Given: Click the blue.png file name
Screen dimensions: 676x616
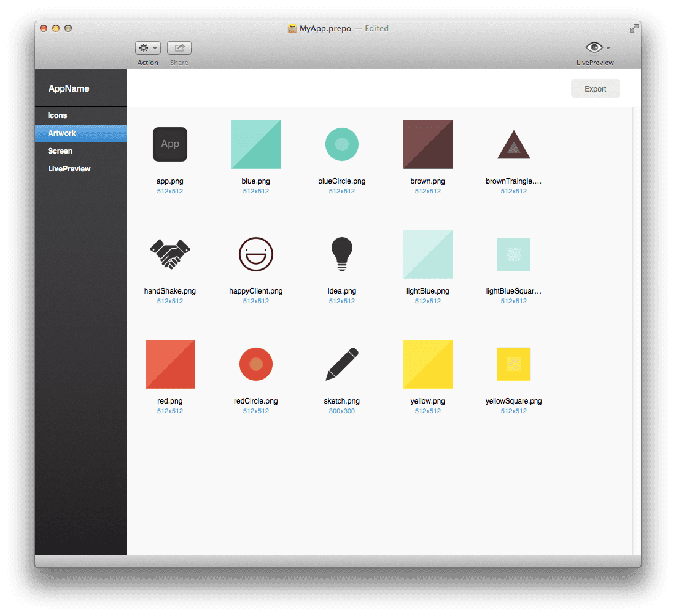Looking at the screenshot, I should coord(255,181).
